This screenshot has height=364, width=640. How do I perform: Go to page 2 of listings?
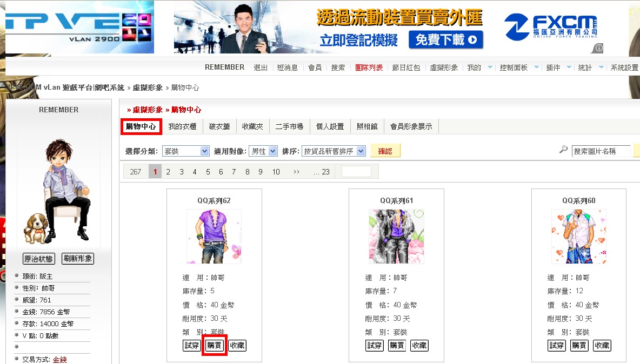tap(168, 172)
